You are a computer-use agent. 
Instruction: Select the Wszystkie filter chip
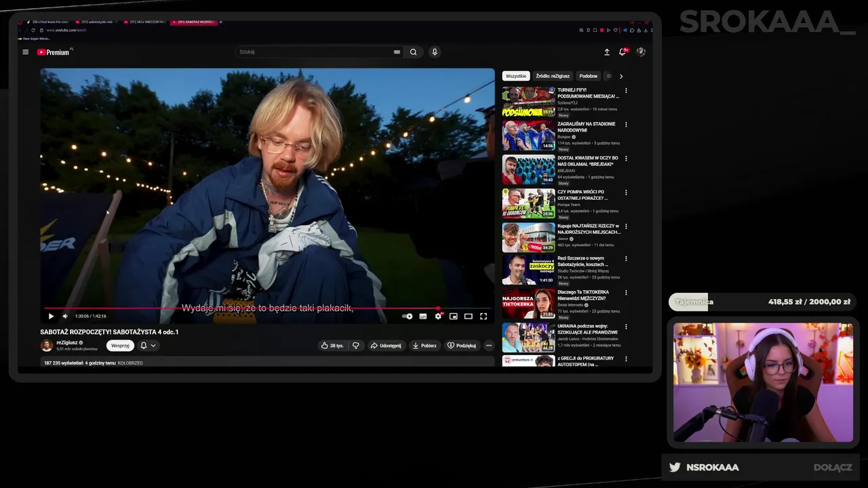coord(515,76)
